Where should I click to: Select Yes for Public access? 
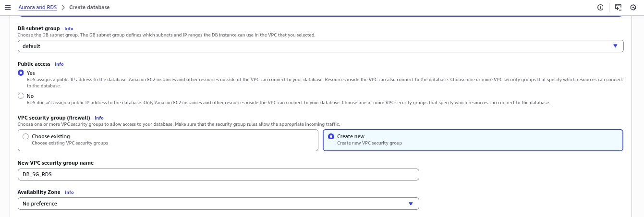(x=21, y=73)
